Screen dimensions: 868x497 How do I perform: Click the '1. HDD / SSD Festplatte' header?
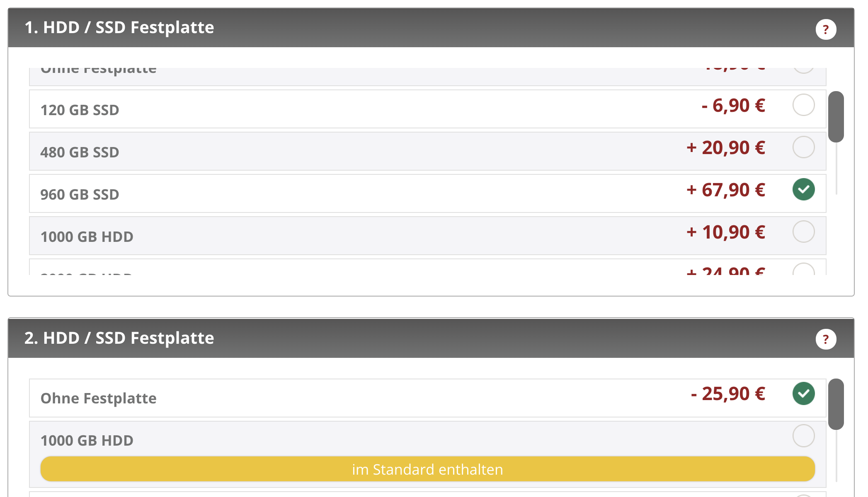pyautogui.click(x=119, y=27)
